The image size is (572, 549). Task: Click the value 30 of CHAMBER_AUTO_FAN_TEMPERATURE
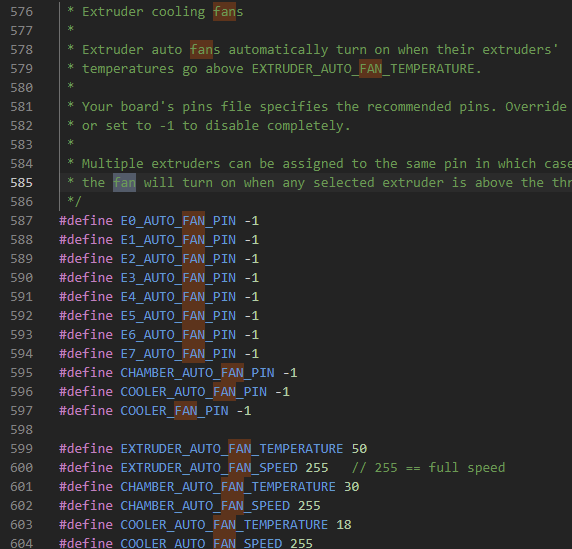[x=352, y=486]
